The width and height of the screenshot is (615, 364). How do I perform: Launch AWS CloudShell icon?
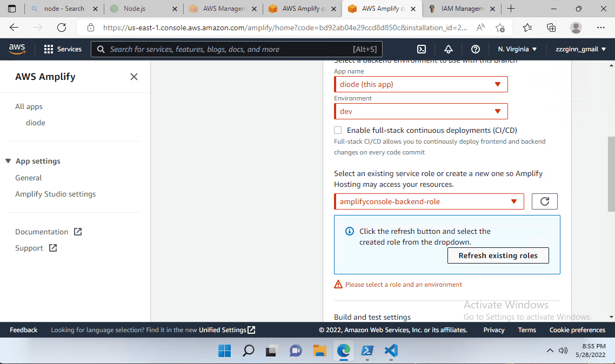(421, 49)
